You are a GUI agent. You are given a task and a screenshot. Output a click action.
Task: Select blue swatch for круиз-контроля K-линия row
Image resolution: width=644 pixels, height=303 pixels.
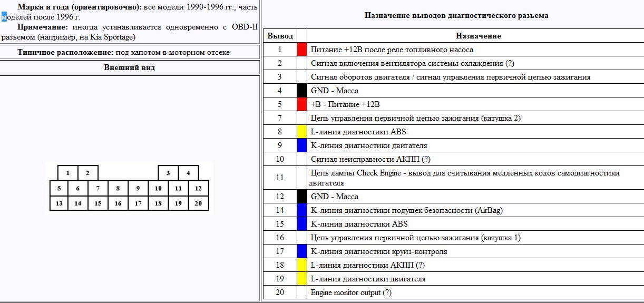(x=302, y=251)
